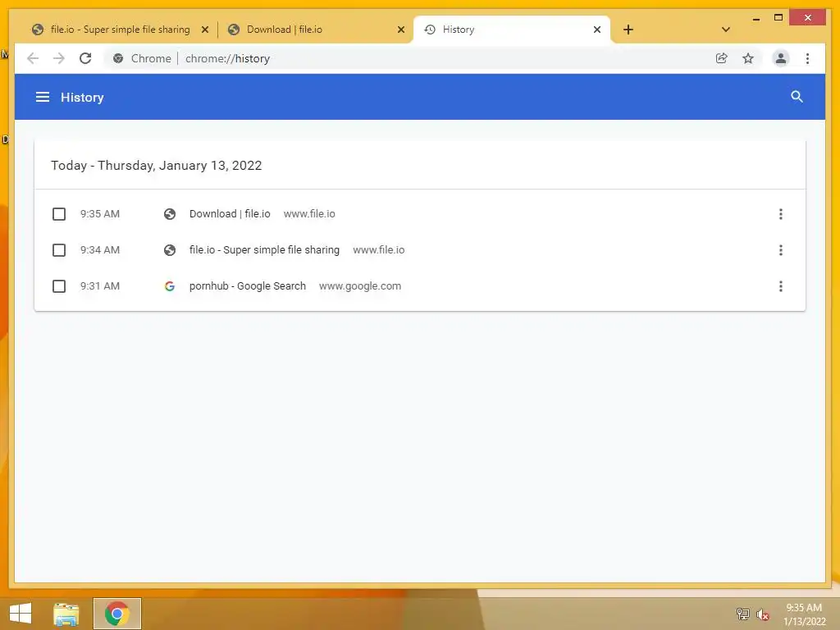Viewport: 840px width, 630px height.
Task: Open actions menu for Super simple file sharing entry
Action: coord(781,250)
